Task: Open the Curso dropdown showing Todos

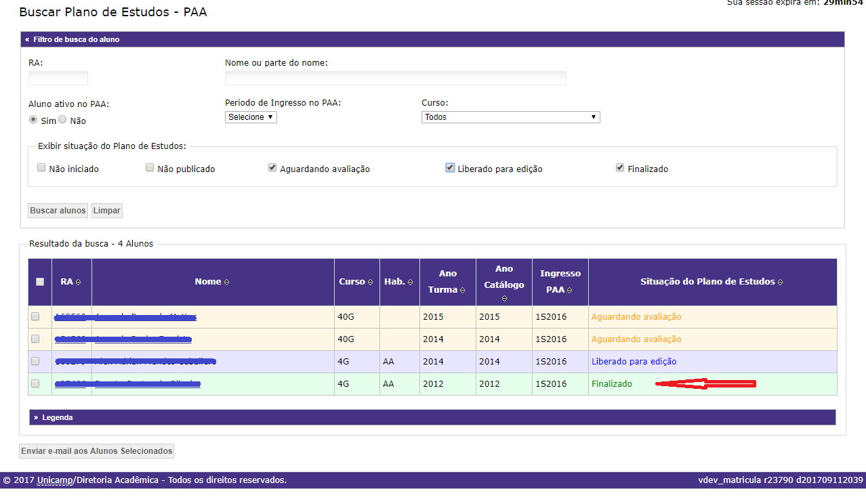Action: [511, 117]
